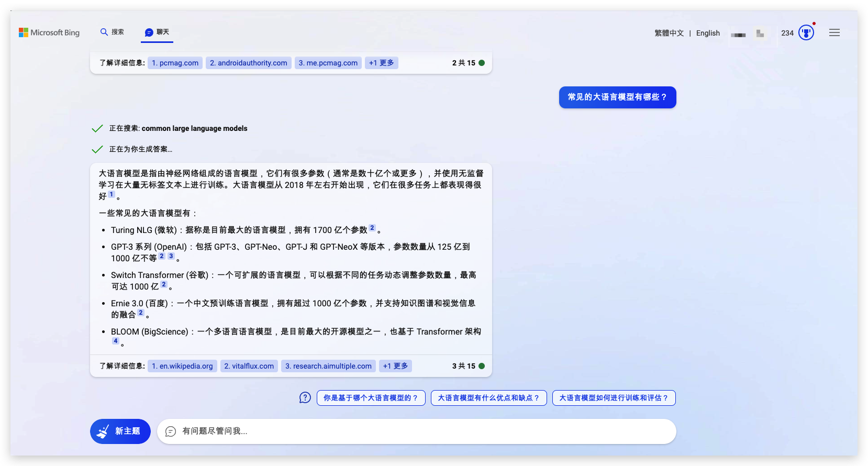Click the suggestions question-mark icon

coord(305,398)
